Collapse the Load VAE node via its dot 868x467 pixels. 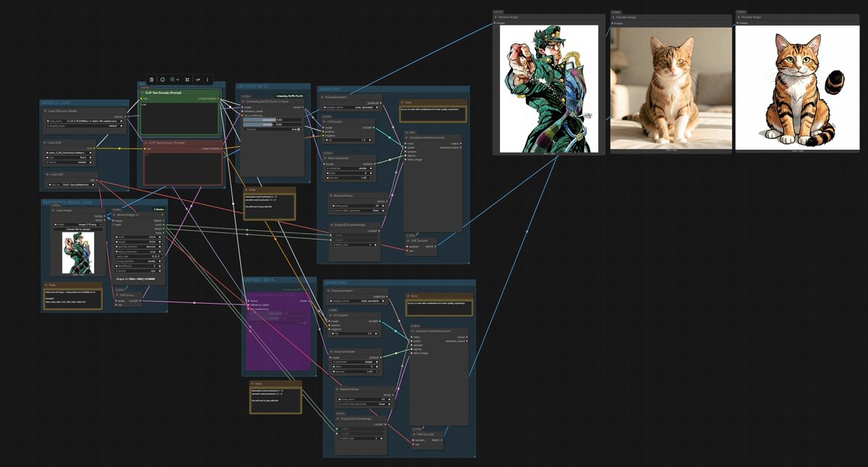click(46, 175)
